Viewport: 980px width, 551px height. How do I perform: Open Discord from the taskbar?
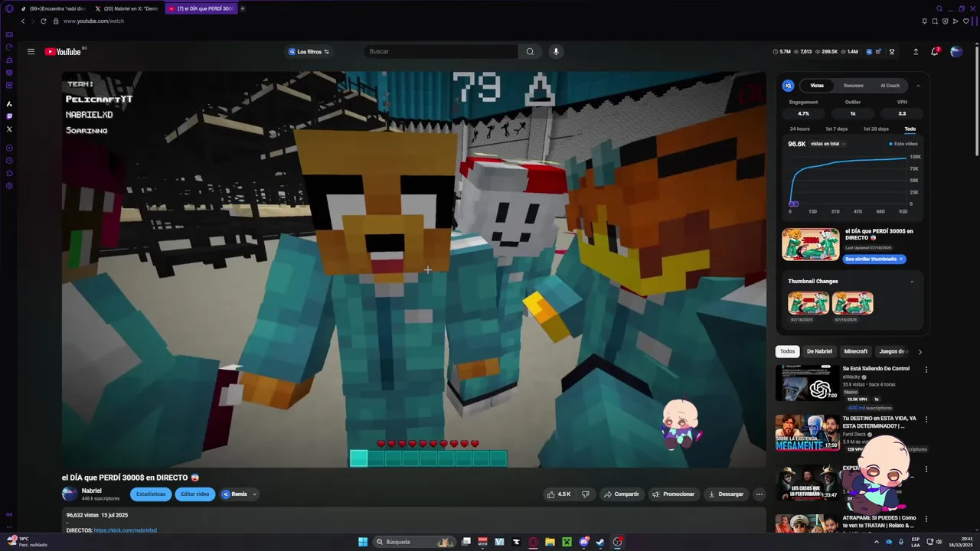click(583, 542)
